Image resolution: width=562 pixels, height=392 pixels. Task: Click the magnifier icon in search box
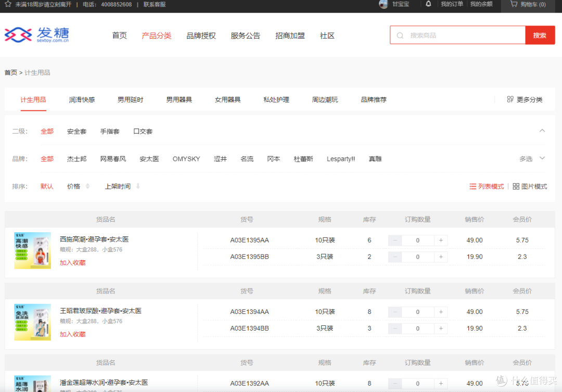pyautogui.click(x=400, y=35)
